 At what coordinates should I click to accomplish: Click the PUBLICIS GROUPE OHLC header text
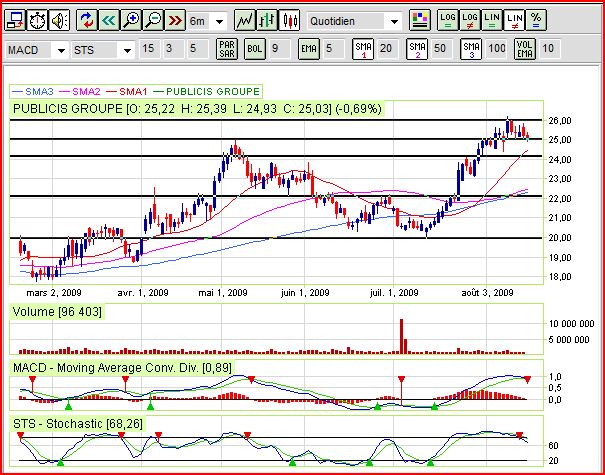pyautogui.click(x=197, y=109)
